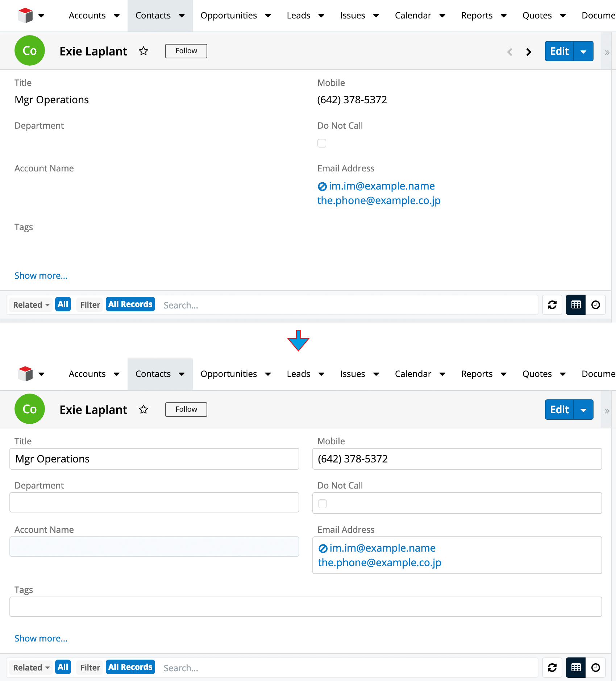Open activity stream clock icon in top bar
The height and width of the screenshot is (681, 616).
coord(596,305)
